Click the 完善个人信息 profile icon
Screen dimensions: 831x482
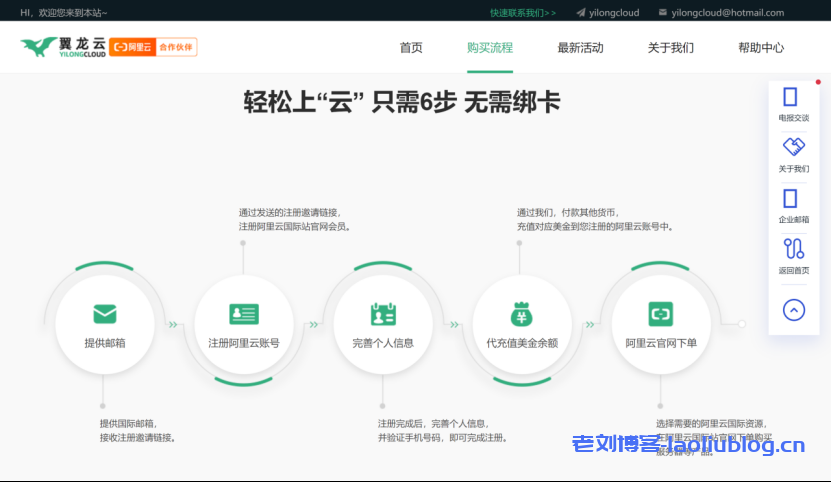(x=383, y=314)
